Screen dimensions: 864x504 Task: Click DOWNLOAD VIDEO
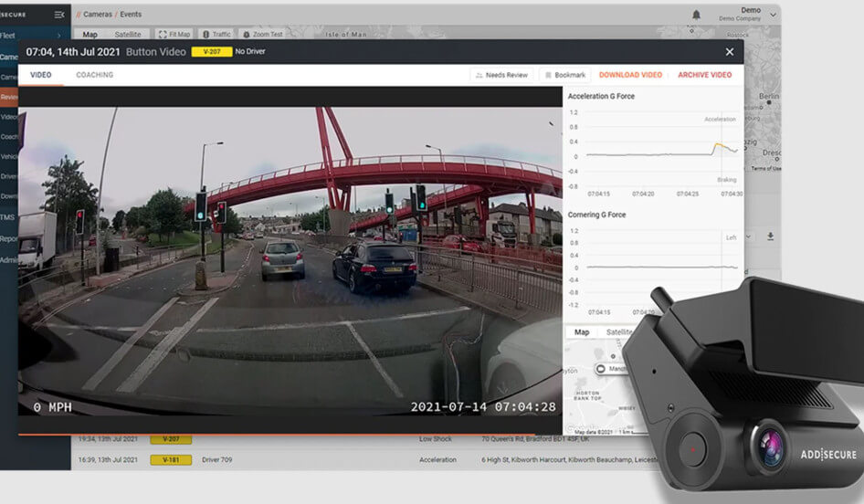[630, 75]
